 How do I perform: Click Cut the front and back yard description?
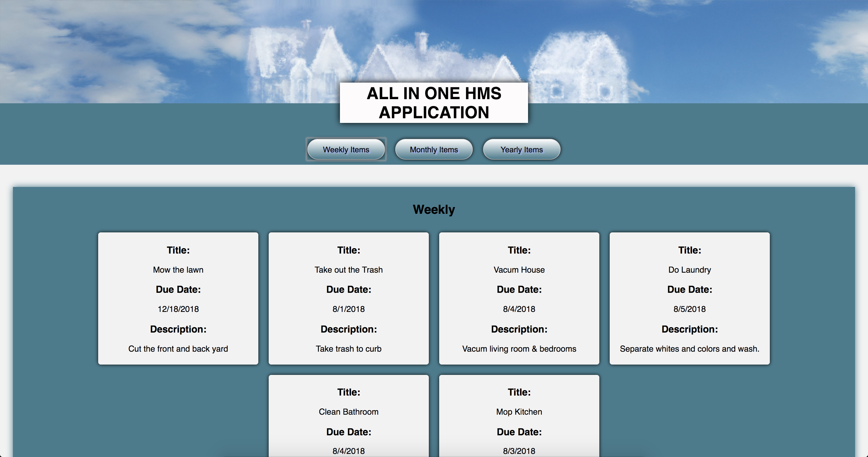178,349
